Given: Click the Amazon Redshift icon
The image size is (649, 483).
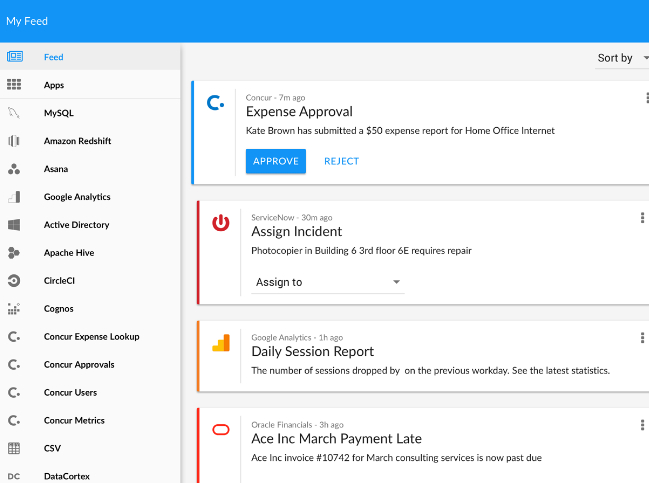Looking at the screenshot, I should pos(14,141).
